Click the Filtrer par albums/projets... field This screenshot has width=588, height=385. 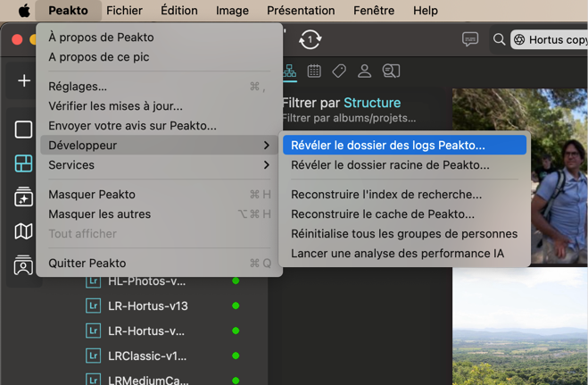coord(349,118)
